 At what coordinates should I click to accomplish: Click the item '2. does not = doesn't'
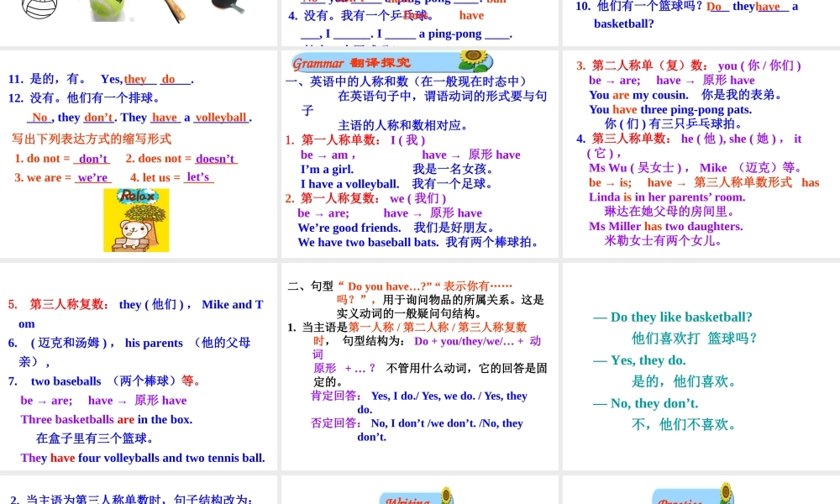181,159
